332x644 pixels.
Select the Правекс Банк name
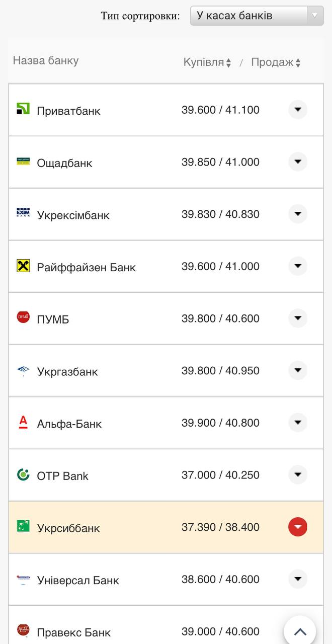coord(73,632)
